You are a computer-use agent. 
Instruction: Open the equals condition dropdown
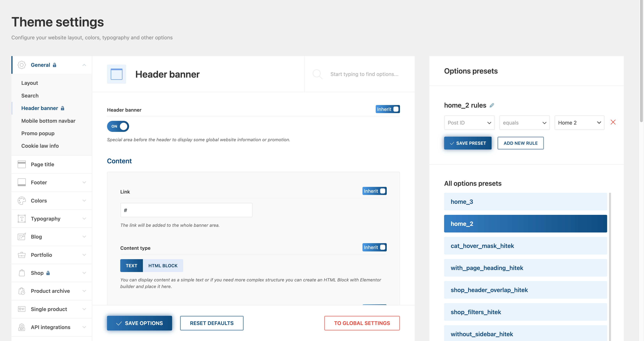tap(524, 123)
